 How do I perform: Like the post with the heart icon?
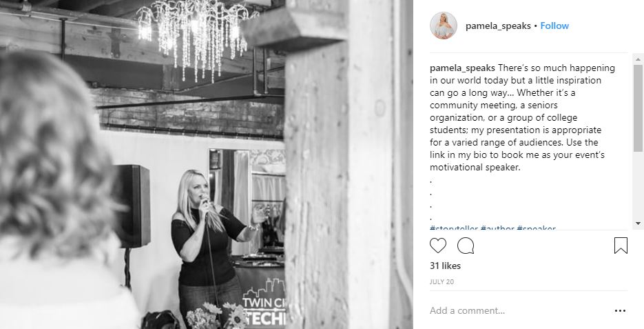(x=438, y=246)
